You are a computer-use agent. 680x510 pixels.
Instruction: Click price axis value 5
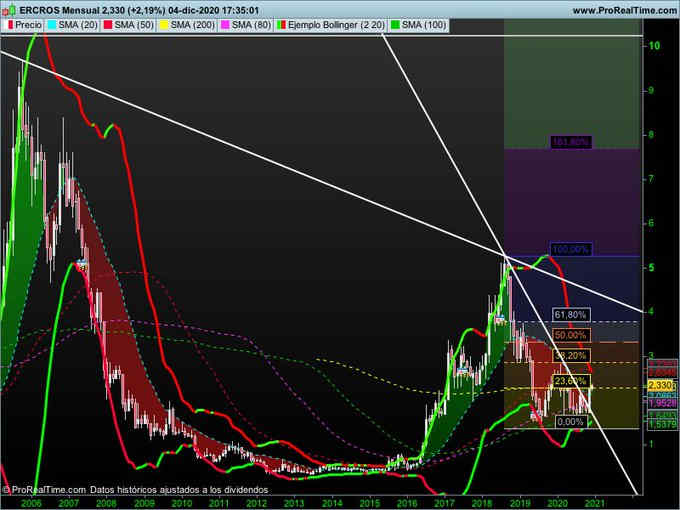pos(651,268)
